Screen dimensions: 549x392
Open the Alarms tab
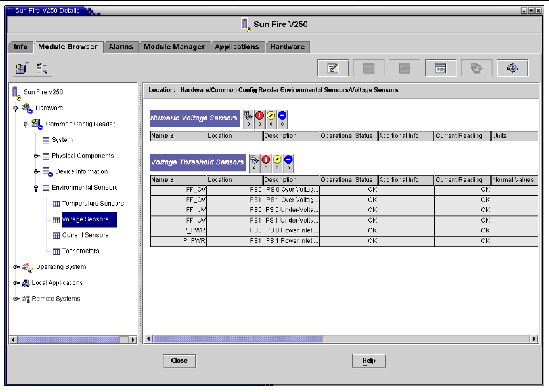121,47
